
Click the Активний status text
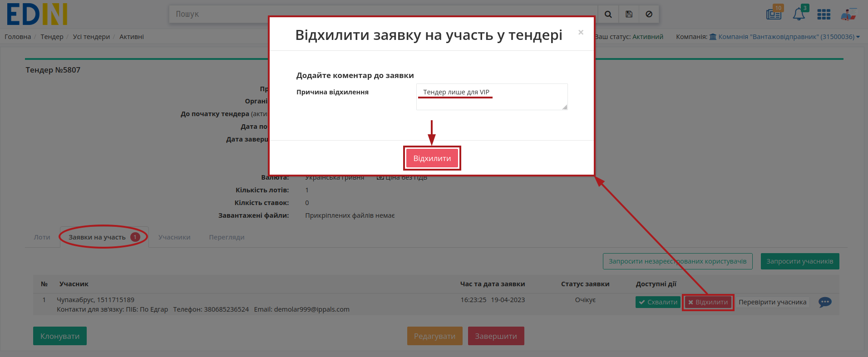click(x=648, y=37)
